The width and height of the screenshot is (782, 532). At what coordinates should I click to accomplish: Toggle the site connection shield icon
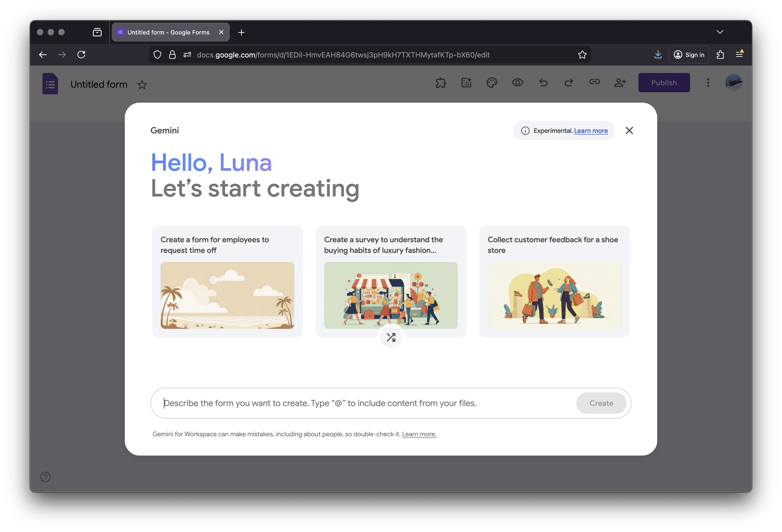coord(157,55)
